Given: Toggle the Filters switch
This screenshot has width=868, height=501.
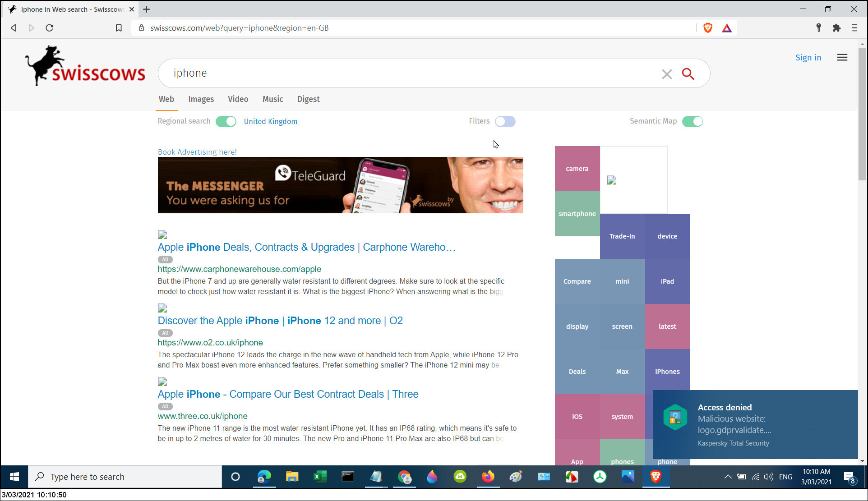Looking at the screenshot, I should click(x=505, y=121).
